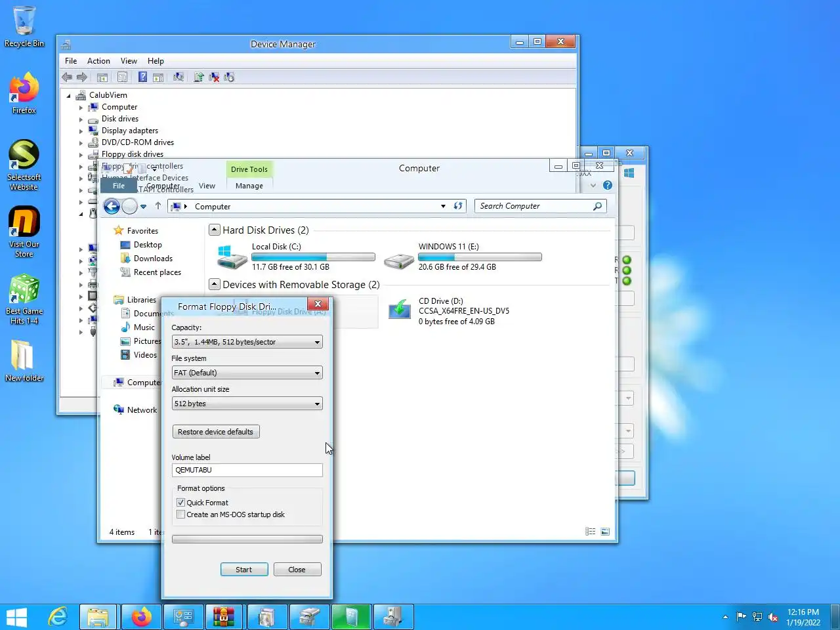Click Properties icon in Device Manager toolbar
The height and width of the screenshot is (630, 840).
[122, 77]
